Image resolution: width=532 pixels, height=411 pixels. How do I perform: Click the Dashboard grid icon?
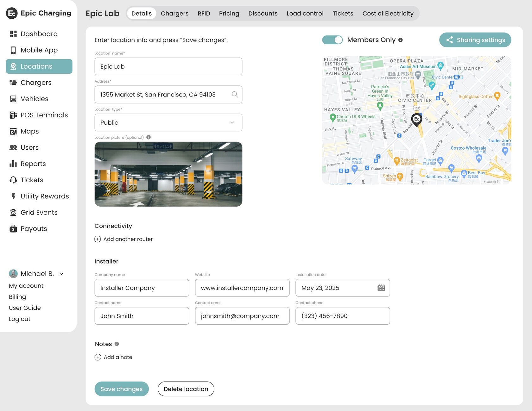(13, 34)
